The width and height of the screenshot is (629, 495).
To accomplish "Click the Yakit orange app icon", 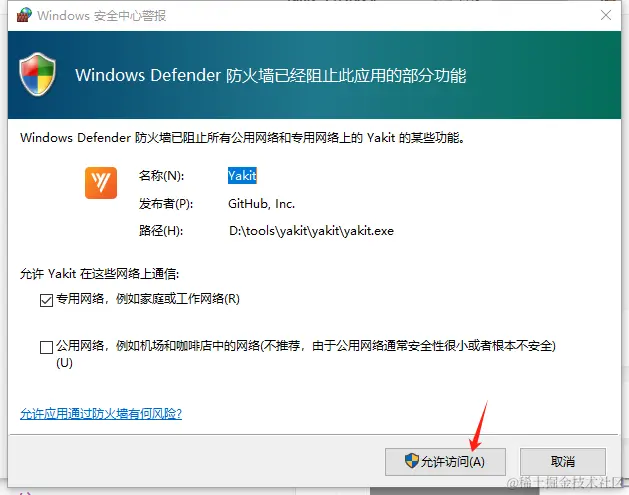I will tap(101, 183).
